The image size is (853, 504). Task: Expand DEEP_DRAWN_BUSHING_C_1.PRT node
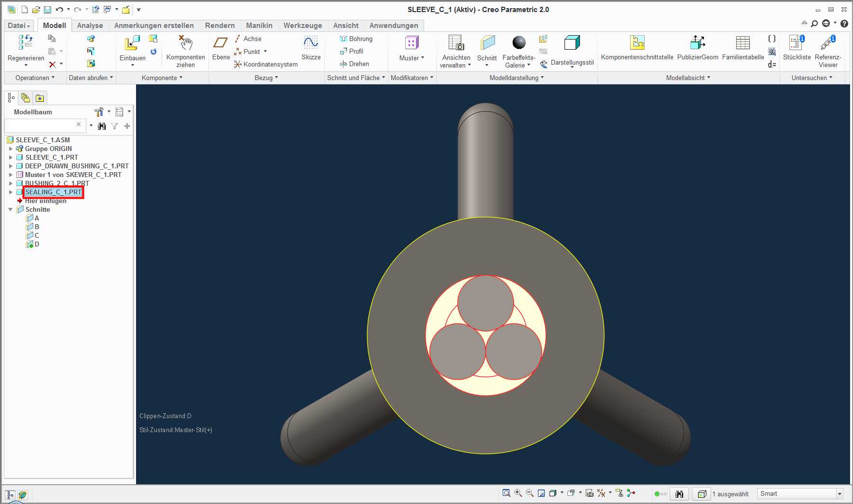click(11, 166)
